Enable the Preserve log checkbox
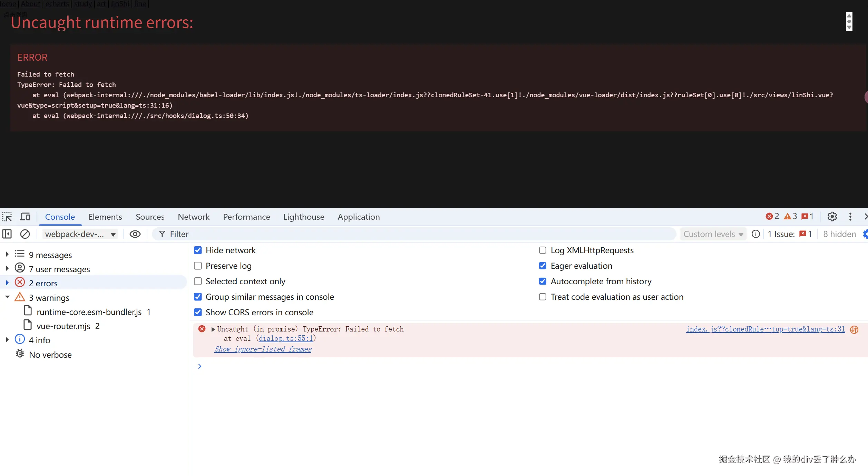The image size is (868, 476). [x=198, y=266]
